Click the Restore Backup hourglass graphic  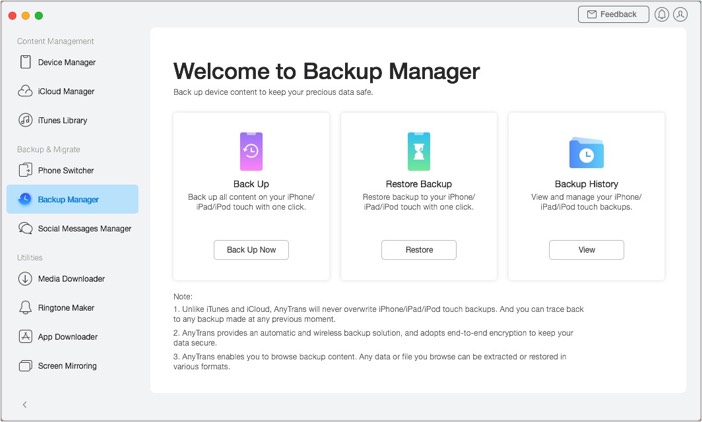418,151
